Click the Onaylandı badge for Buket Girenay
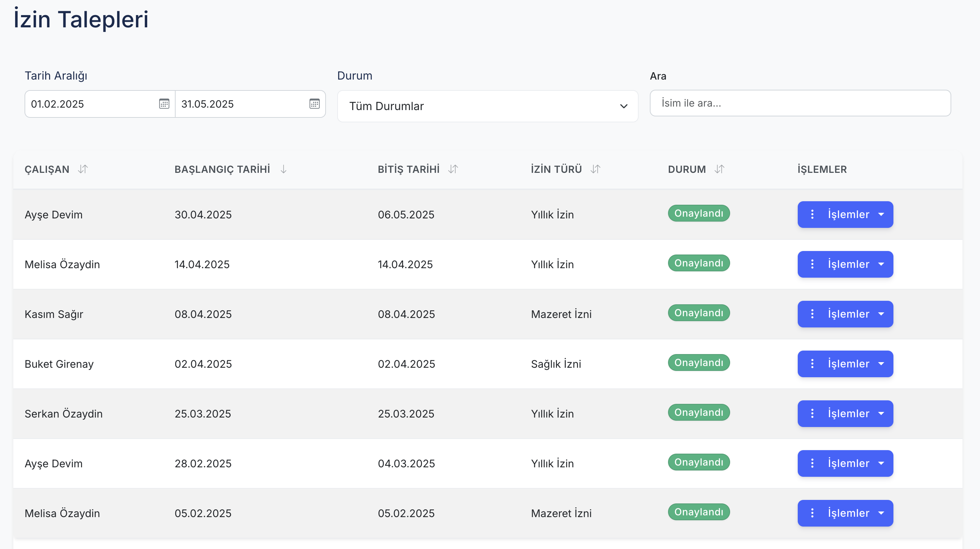The height and width of the screenshot is (549, 980). point(699,362)
